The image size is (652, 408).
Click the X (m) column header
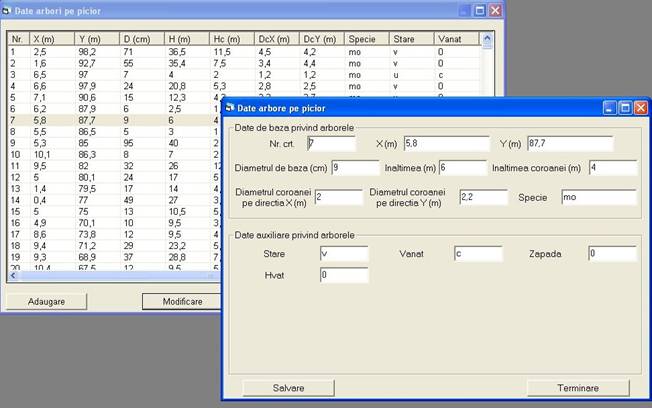52,39
